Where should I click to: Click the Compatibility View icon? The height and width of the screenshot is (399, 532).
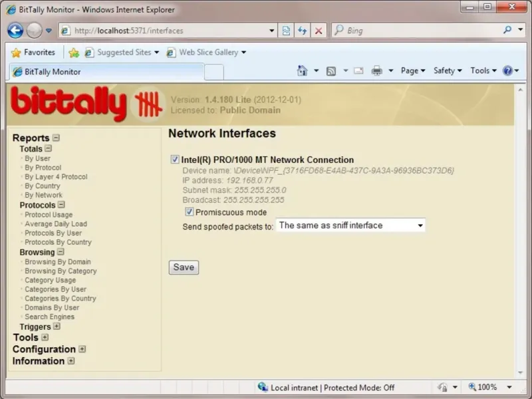click(286, 31)
